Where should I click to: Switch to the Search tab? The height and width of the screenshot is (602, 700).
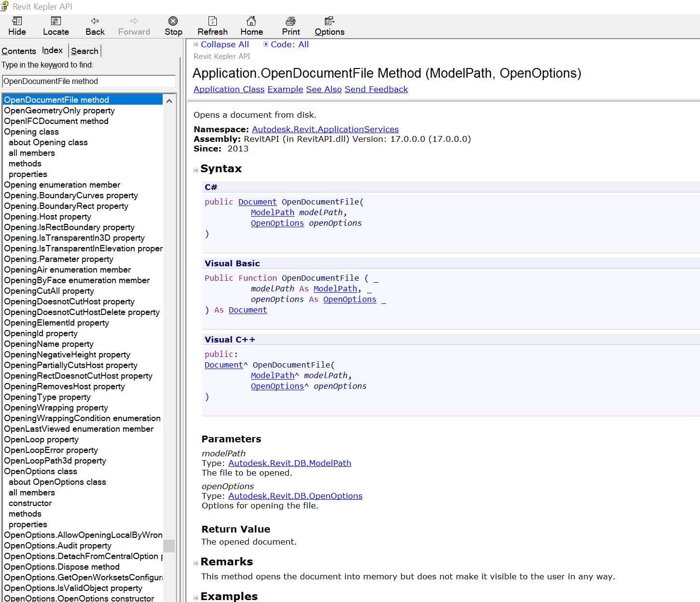(84, 51)
